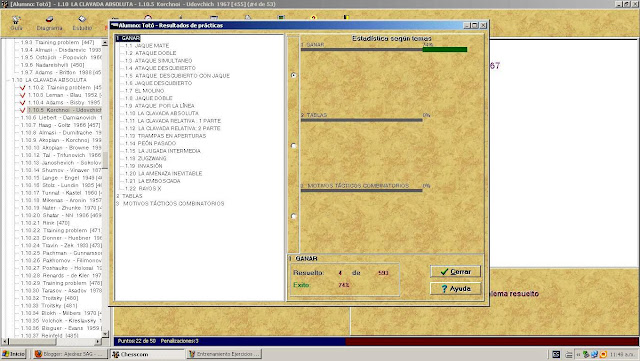Screen dimensions: 640x361
Task: Select 1.3 ATAQUE SIMULTÁNEO topic
Action: tap(158, 60)
